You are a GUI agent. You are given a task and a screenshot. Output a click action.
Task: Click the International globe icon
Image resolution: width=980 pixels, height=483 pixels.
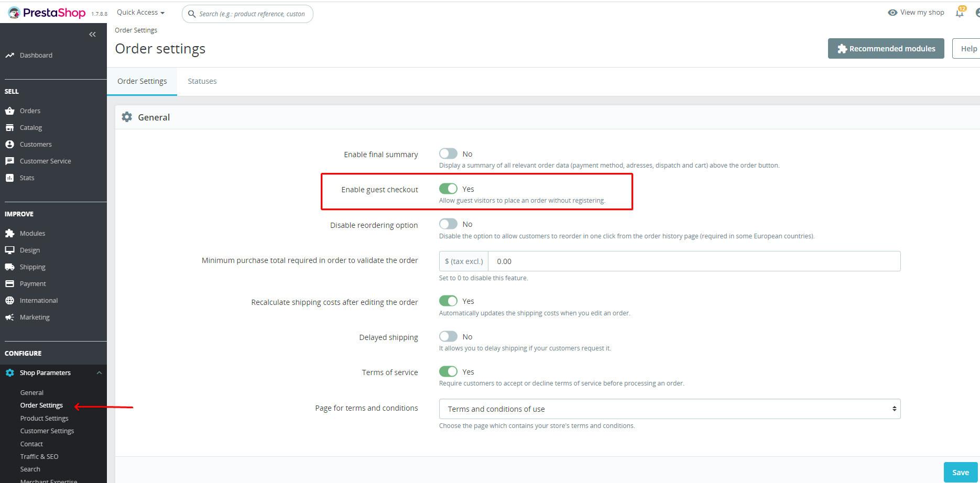(x=9, y=300)
